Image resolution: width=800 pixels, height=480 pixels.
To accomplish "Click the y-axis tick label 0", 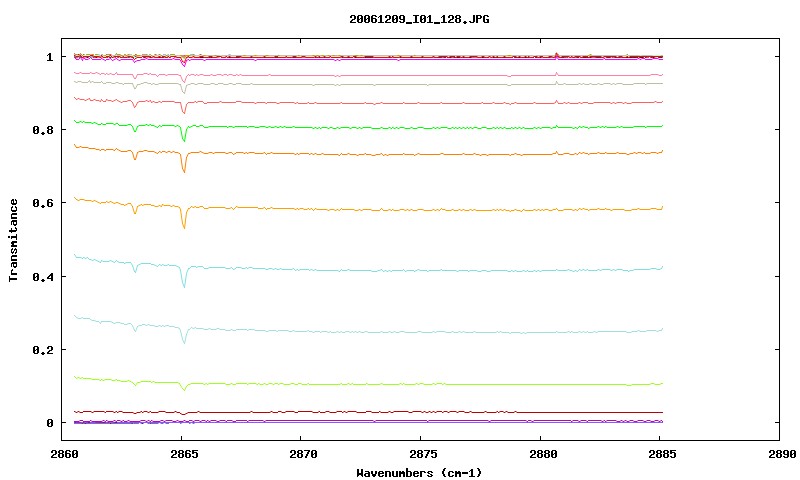I will [x=49, y=423].
